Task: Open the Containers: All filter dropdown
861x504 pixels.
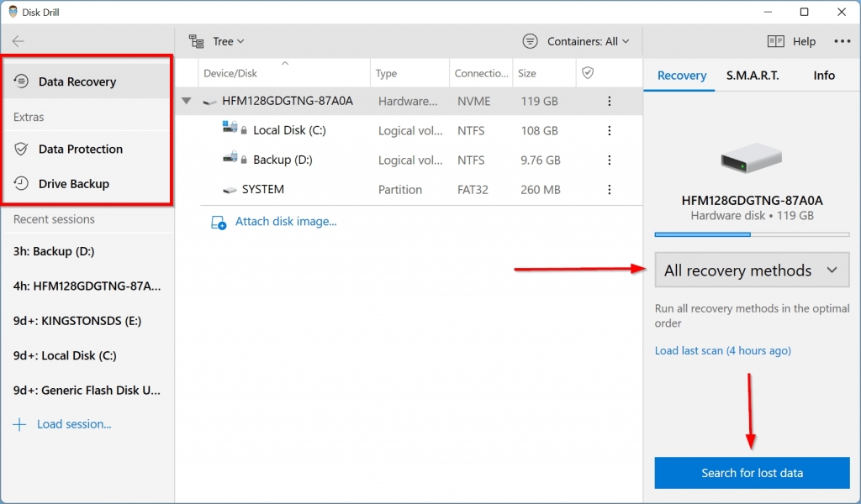Action: click(576, 40)
